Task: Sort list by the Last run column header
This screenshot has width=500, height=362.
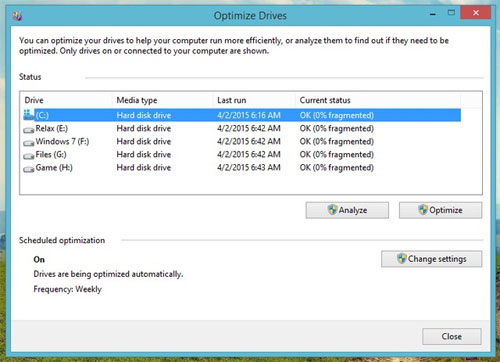Action: (x=232, y=100)
